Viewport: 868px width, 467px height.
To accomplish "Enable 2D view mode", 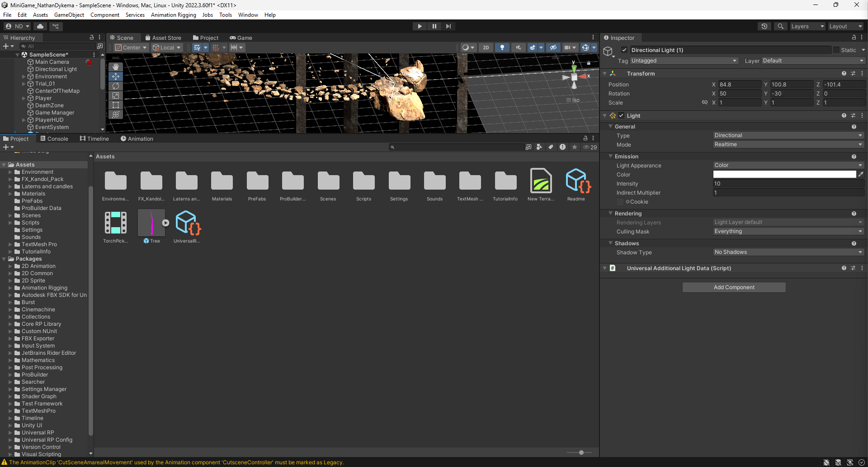I will coord(486,47).
